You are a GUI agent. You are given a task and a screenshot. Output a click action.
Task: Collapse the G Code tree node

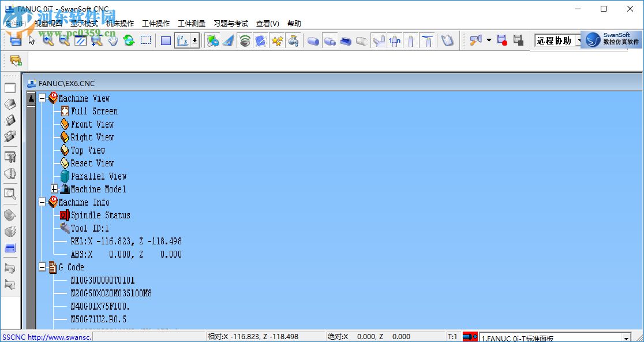[42, 267]
